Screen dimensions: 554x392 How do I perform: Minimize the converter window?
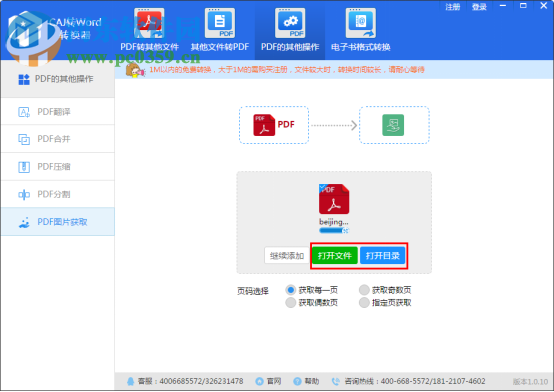click(503, 6)
